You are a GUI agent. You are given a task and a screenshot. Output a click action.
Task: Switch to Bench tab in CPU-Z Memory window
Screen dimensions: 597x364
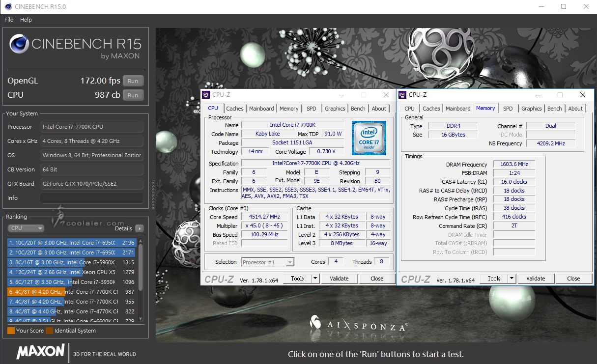pos(555,109)
